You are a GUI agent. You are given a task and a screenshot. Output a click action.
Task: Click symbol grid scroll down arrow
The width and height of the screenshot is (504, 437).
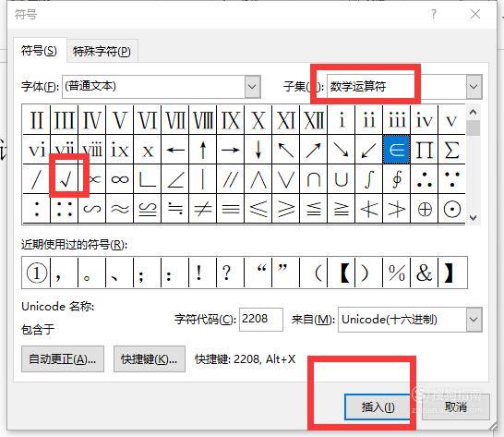pos(473,217)
